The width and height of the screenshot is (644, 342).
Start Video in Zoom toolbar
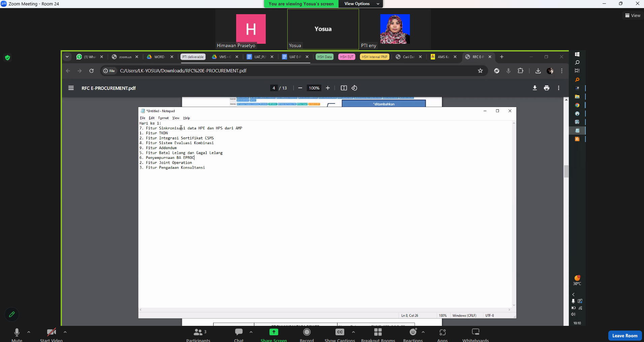tap(51, 333)
